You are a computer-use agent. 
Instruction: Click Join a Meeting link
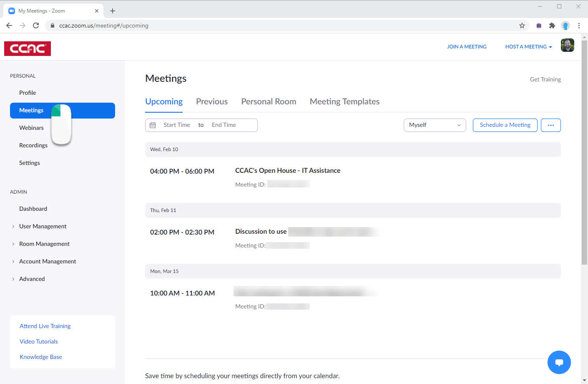467,47
